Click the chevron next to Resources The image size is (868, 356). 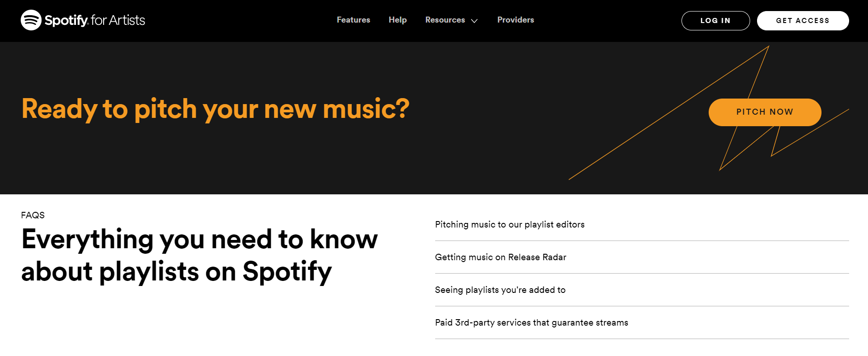(474, 21)
